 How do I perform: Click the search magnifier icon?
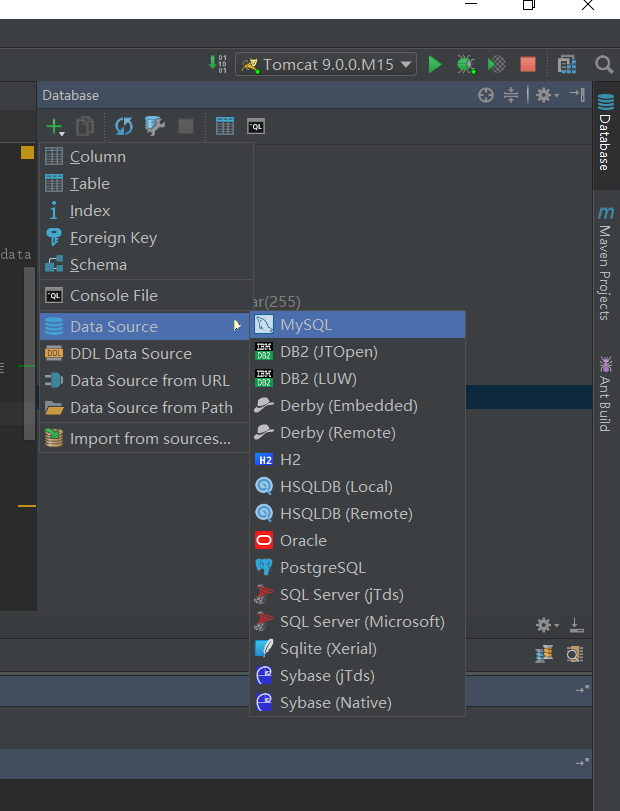click(604, 64)
